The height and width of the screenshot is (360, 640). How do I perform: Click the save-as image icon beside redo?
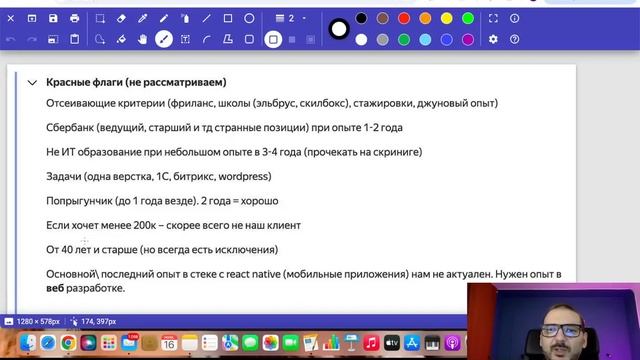(x=53, y=40)
